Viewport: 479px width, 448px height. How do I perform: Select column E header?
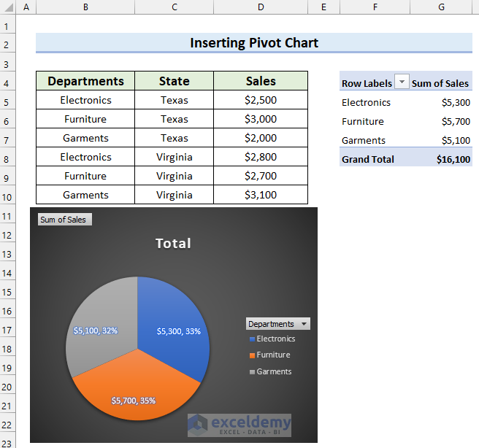[x=323, y=7]
